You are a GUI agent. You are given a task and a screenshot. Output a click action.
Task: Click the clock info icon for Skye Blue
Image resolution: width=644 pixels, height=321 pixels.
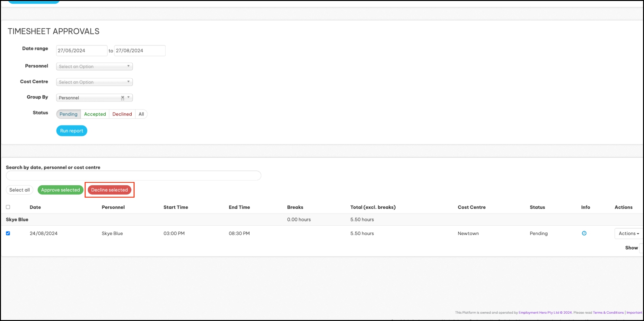coord(584,233)
